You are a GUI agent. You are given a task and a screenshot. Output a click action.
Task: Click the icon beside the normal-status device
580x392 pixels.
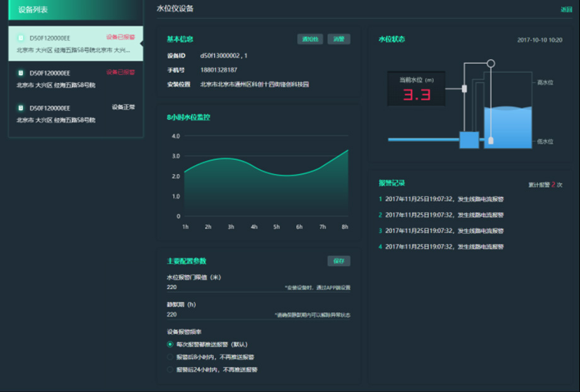pyautogui.click(x=21, y=108)
